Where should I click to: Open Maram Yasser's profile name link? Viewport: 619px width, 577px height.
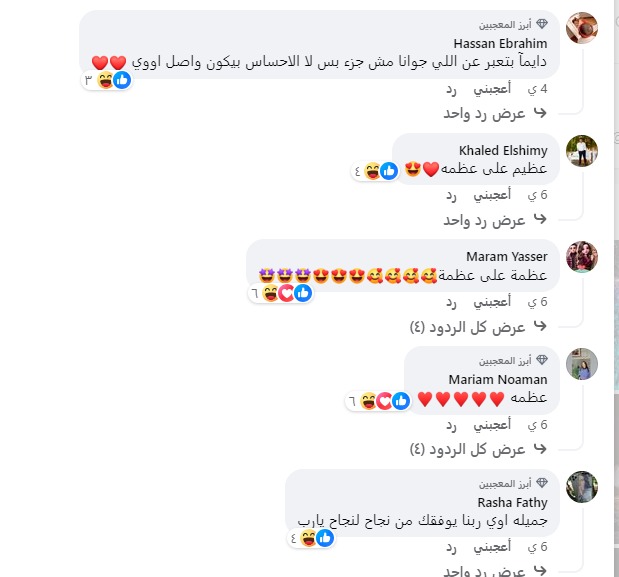click(x=506, y=257)
